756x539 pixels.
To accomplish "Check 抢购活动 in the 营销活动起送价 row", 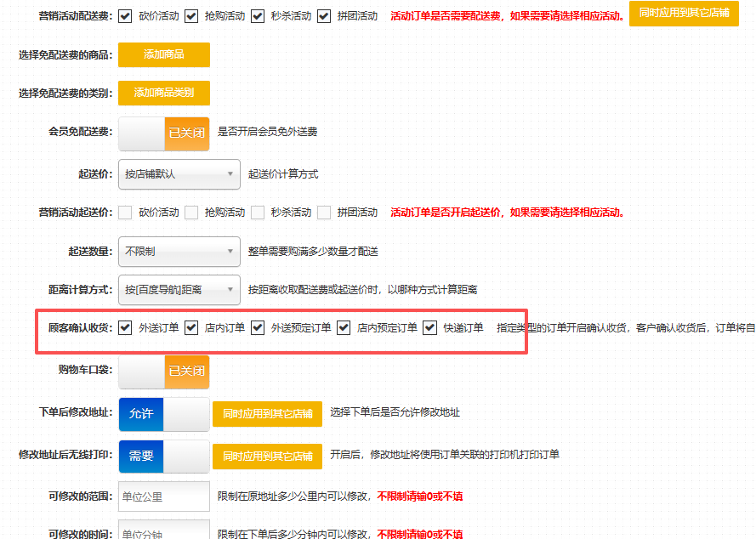I will pos(192,213).
